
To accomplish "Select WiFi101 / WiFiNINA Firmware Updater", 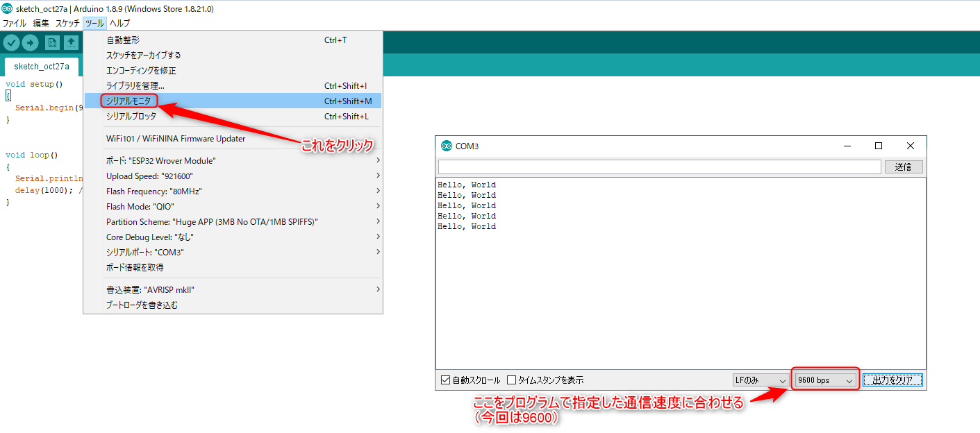I will [233, 138].
